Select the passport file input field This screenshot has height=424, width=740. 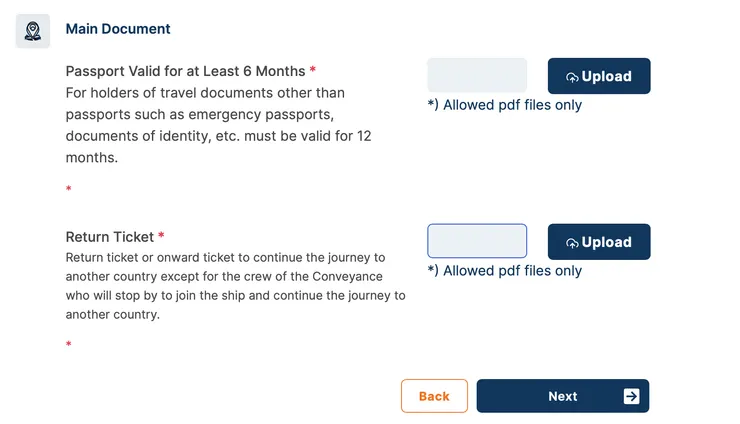click(477, 76)
